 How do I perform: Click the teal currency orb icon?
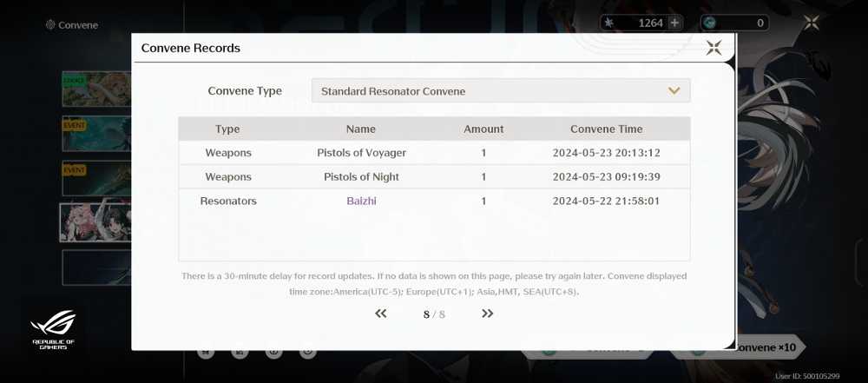[x=710, y=23]
